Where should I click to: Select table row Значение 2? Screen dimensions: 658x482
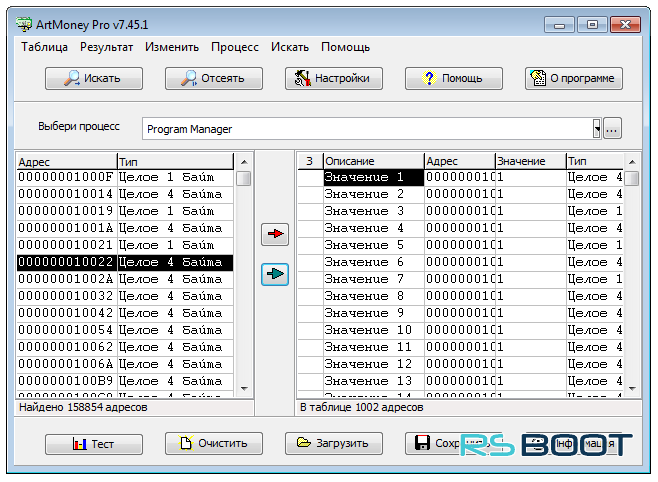(460, 194)
